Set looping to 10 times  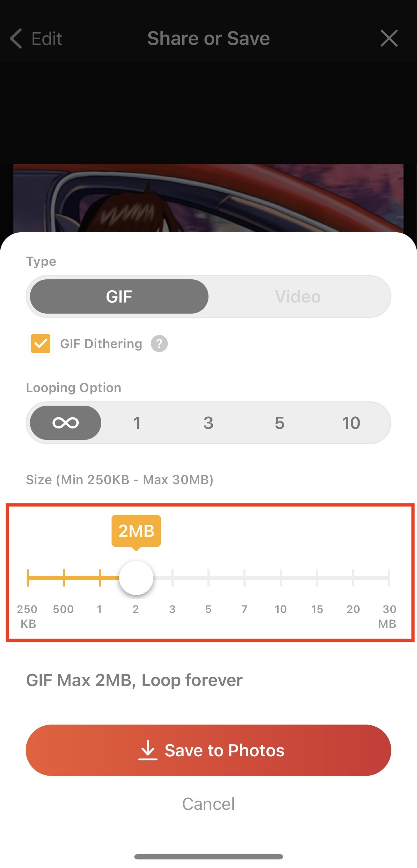[x=351, y=423]
